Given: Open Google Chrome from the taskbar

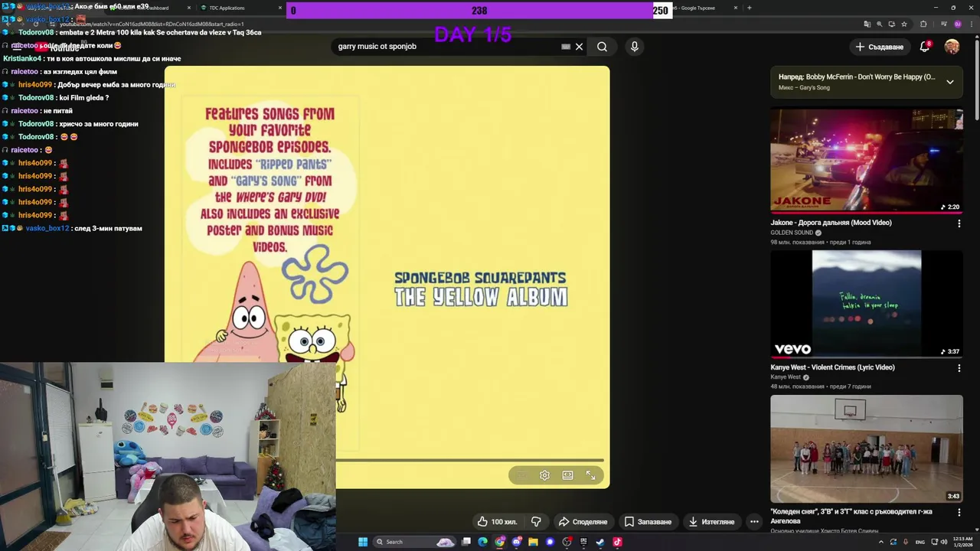Looking at the screenshot, I should tap(500, 542).
